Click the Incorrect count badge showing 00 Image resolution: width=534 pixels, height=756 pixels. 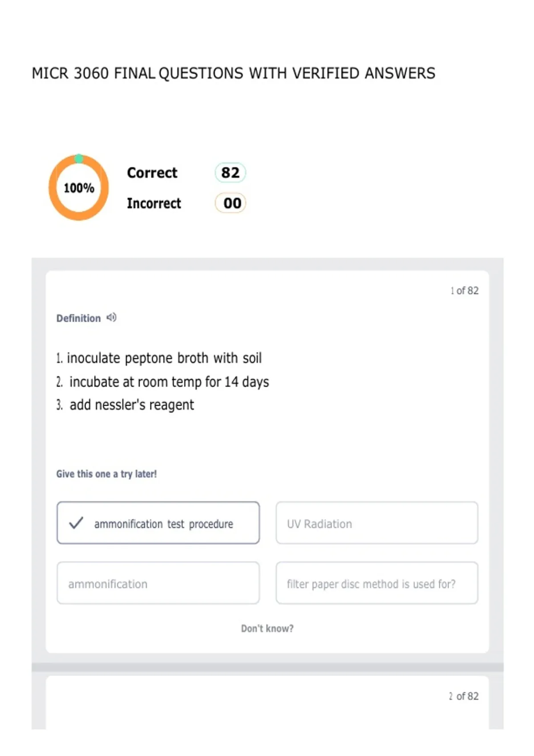click(231, 203)
